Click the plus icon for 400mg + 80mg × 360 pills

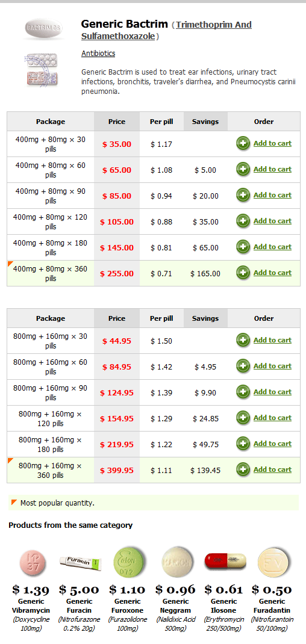pyautogui.click(x=243, y=273)
